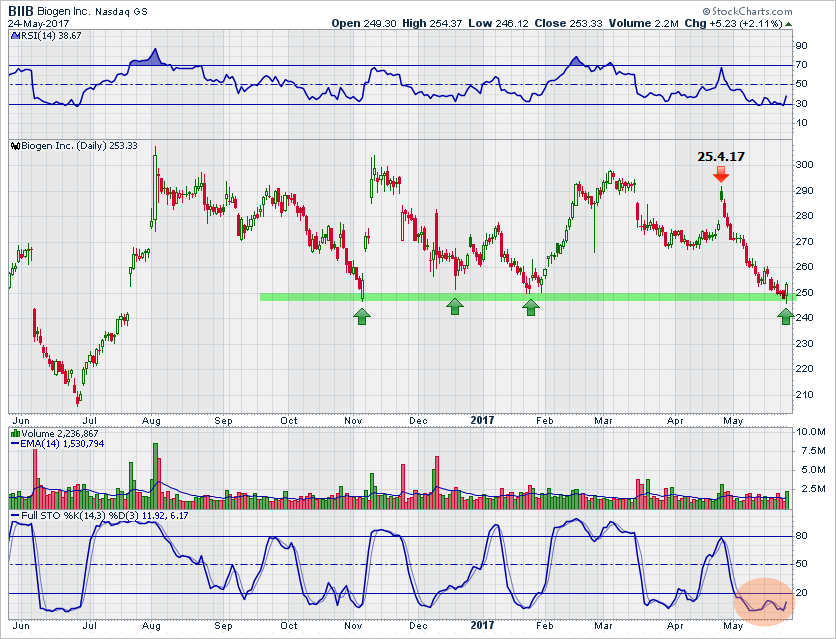Click the 2.5M volume axis label
The width and height of the screenshot is (836, 639).
(813, 489)
